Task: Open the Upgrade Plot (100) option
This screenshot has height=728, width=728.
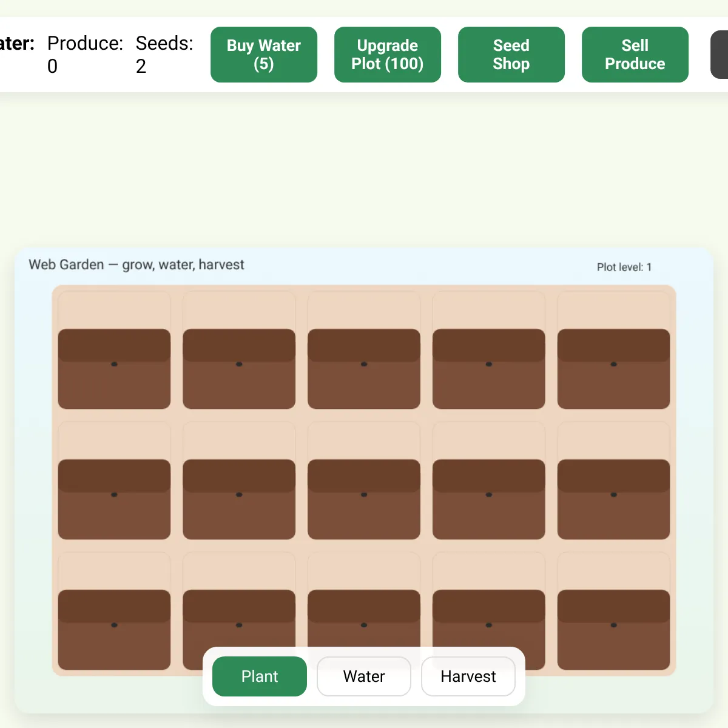Action: click(388, 55)
